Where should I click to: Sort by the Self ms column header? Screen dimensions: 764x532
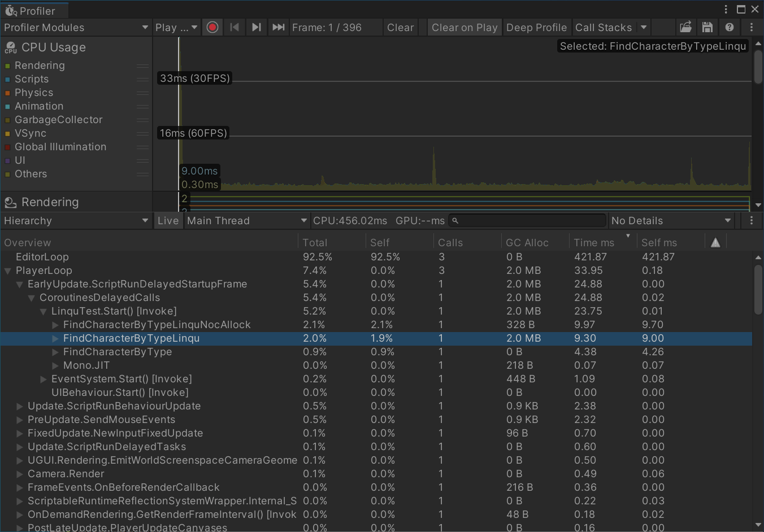(x=671, y=242)
